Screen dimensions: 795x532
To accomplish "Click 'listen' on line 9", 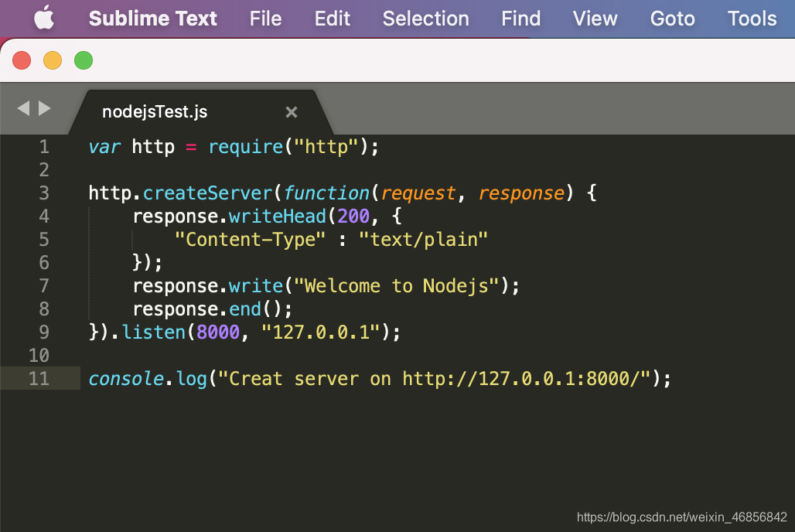I will pos(154,332).
